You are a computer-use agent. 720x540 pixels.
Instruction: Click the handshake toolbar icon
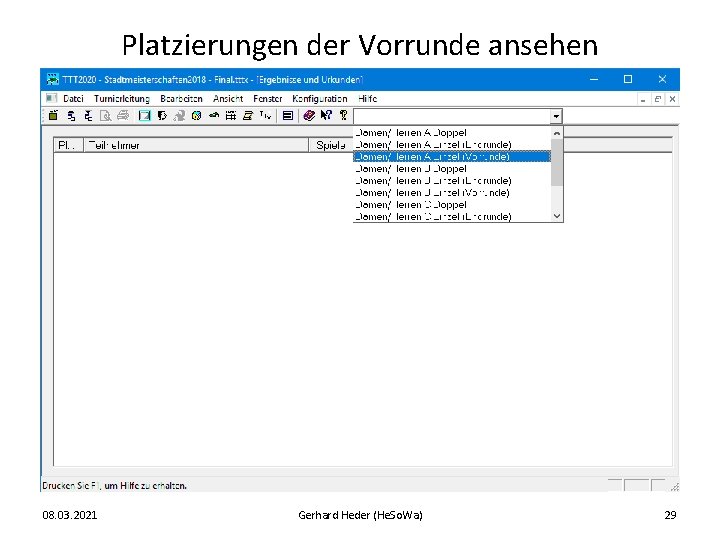point(214,116)
